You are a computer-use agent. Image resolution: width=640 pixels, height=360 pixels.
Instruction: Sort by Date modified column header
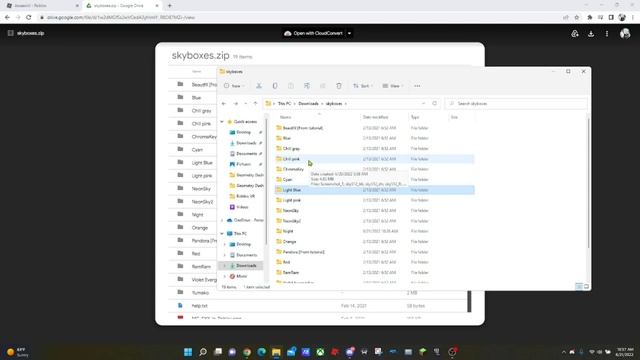coord(376,117)
